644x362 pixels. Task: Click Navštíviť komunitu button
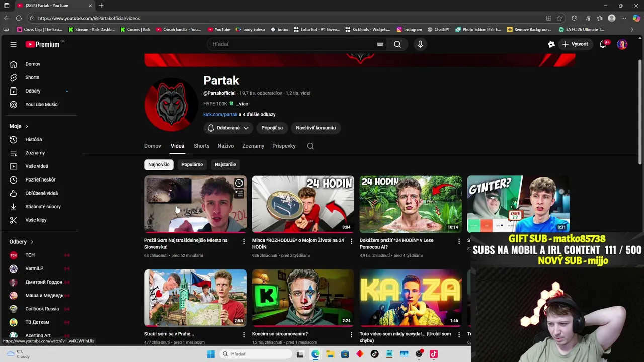316,128
